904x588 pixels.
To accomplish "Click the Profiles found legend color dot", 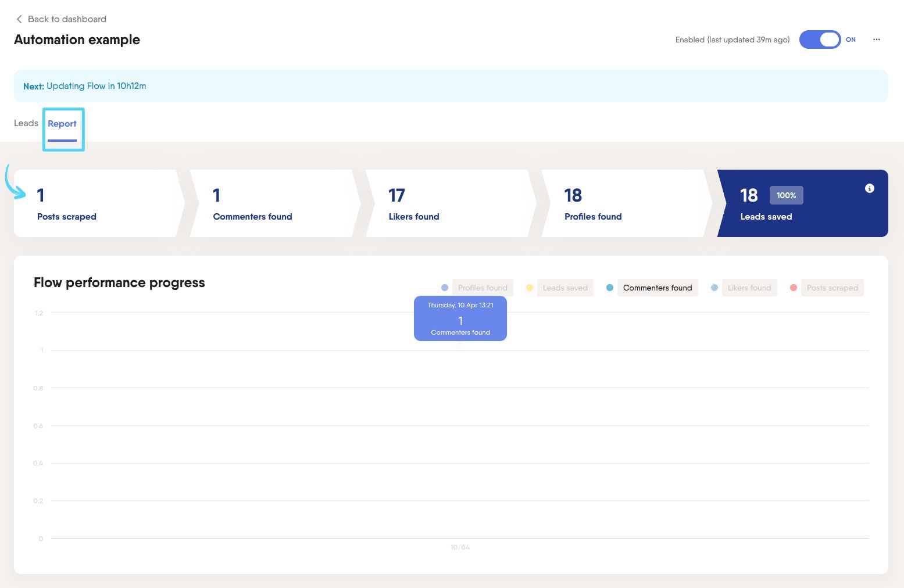I will tap(445, 288).
